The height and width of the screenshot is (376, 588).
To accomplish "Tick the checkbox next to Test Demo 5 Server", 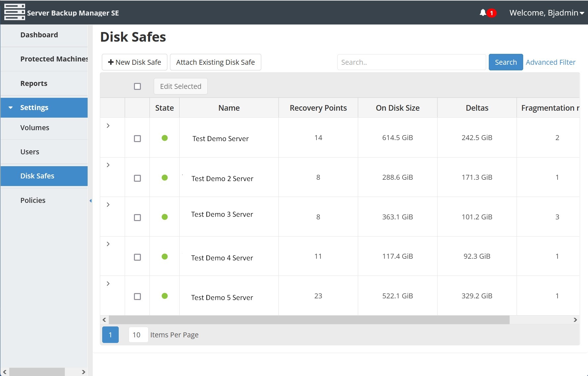I will click(137, 297).
